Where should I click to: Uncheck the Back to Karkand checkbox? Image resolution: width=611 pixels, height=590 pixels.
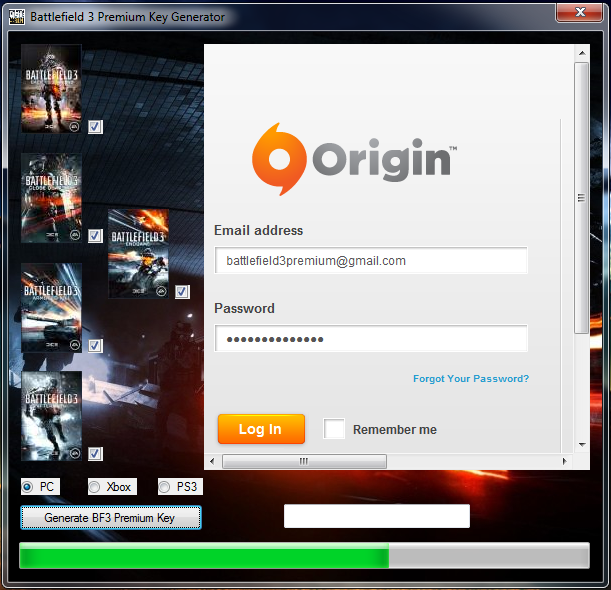[95, 127]
